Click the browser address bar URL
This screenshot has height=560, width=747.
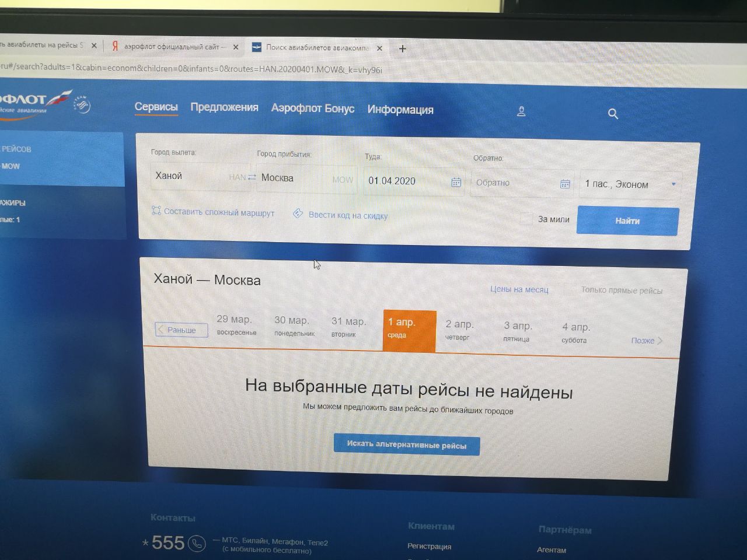[x=193, y=68]
